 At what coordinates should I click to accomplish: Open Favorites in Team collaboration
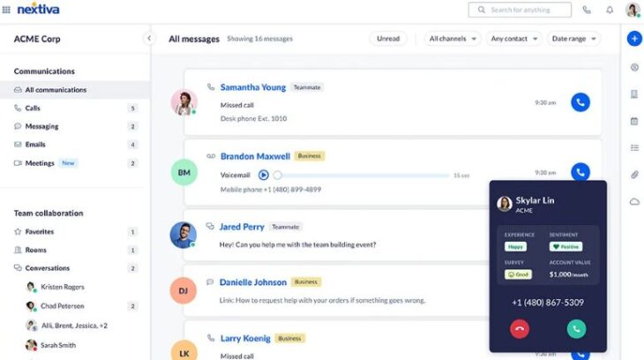[x=75, y=232]
